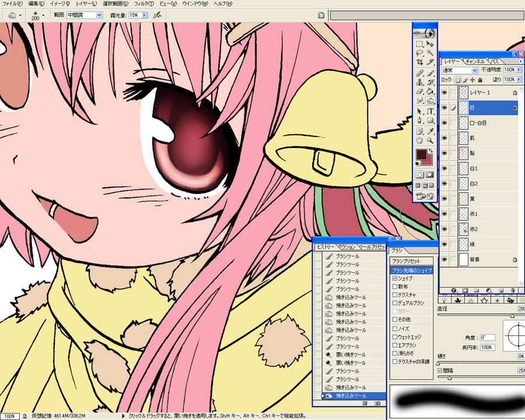525x420 pixels.
Task: Hide the 口・白目 layer
Action: click(x=444, y=123)
